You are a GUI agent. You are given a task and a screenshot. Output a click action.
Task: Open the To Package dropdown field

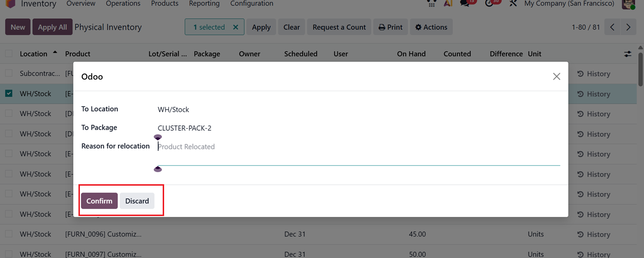(356, 128)
